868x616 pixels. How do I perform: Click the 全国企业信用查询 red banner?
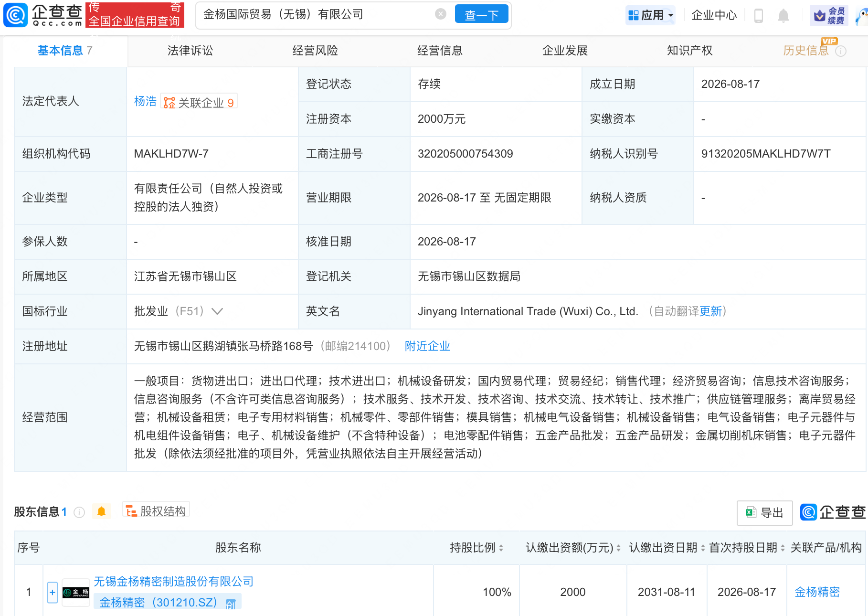134,15
